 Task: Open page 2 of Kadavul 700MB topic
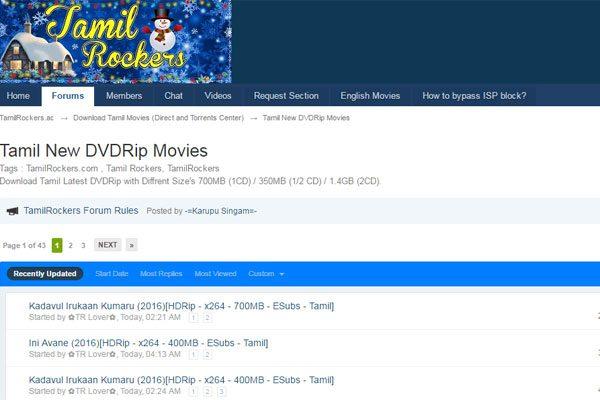coord(207,318)
